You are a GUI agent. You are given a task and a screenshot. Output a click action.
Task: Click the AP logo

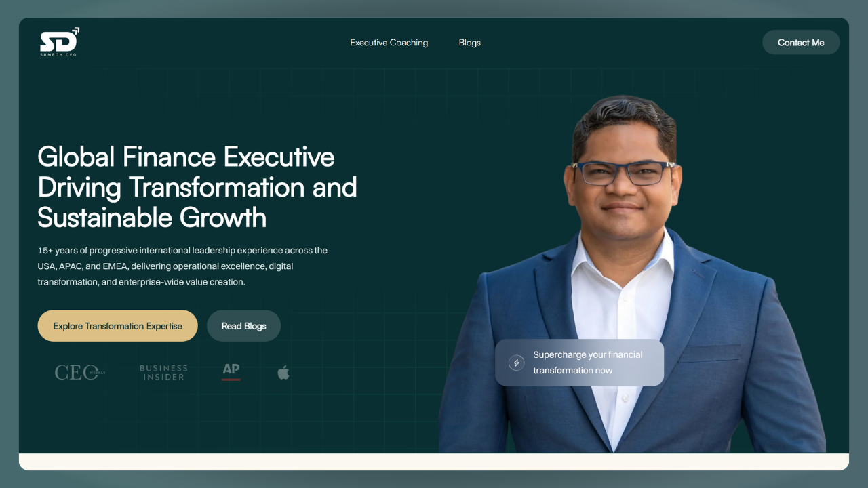click(x=231, y=371)
